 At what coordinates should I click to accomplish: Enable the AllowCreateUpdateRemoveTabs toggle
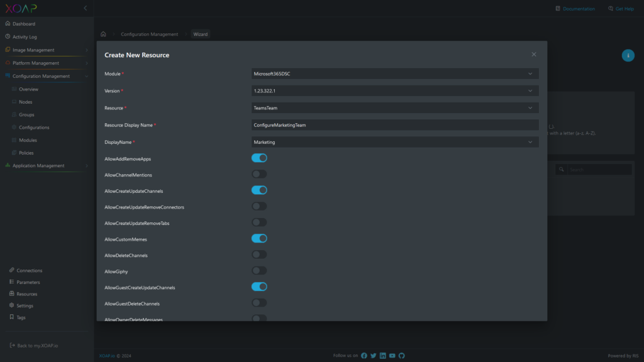tap(259, 222)
